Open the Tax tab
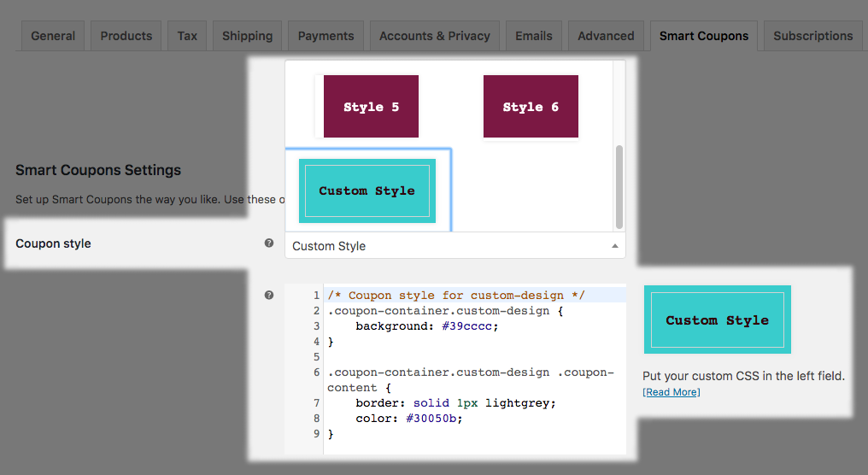This screenshot has height=475, width=868. pyautogui.click(x=187, y=36)
